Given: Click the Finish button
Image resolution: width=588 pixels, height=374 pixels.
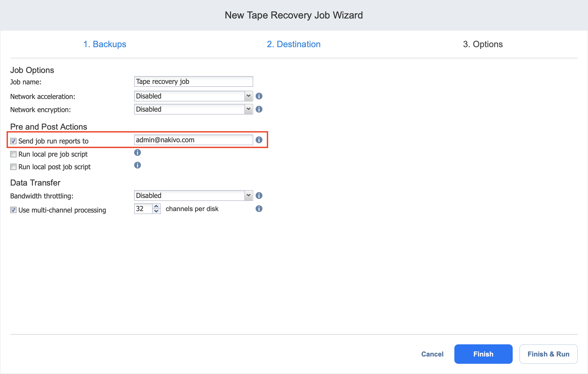Looking at the screenshot, I should tap(483, 354).
